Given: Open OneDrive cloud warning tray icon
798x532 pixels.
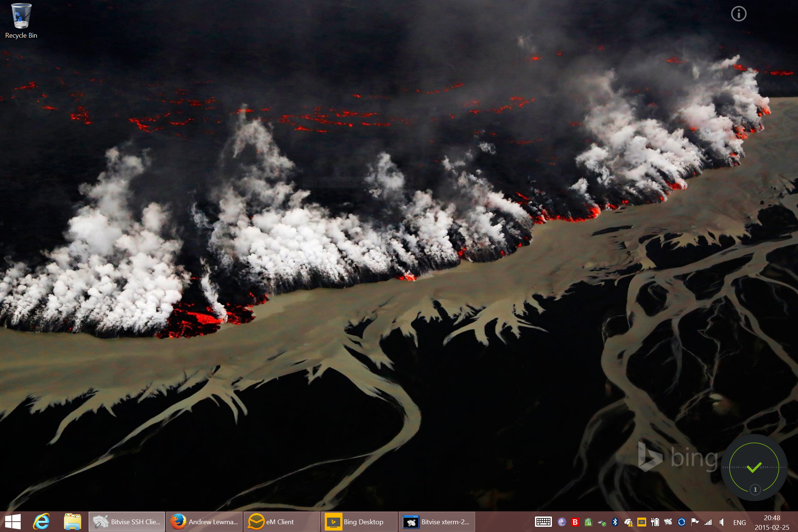Looking at the screenshot, I should tap(628, 522).
